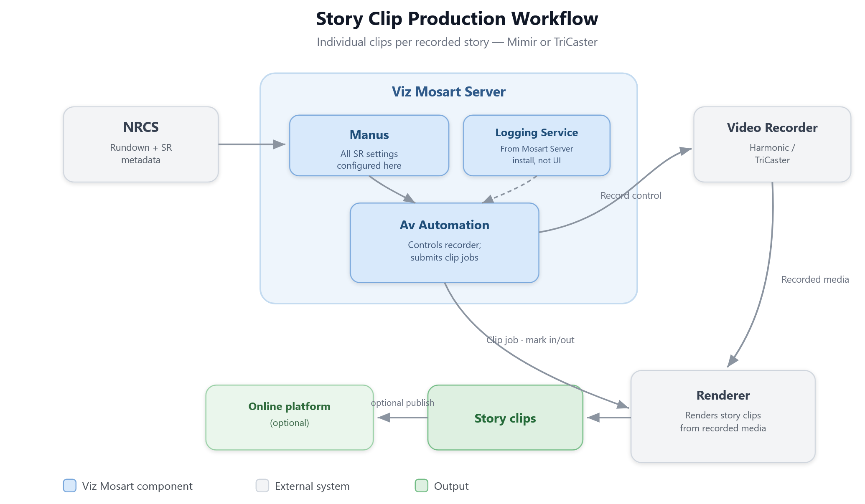Click the "optional publish" edge label
The image size is (865, 504).
402,403
